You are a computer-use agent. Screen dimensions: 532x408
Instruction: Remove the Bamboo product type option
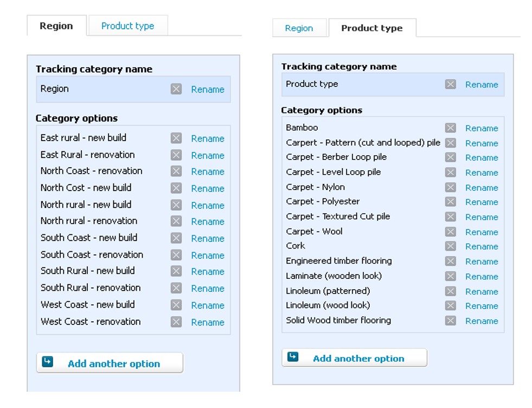450,128
